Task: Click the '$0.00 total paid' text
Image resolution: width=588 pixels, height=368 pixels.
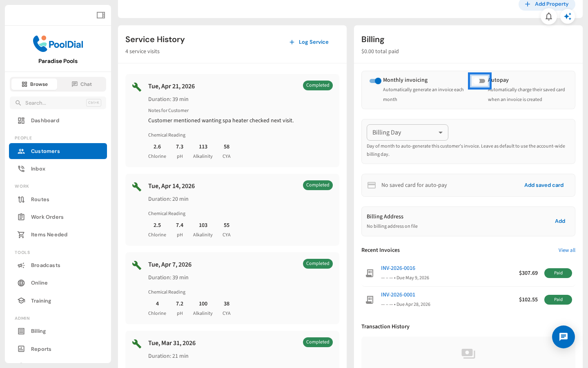Action: [x=380, y=52]
